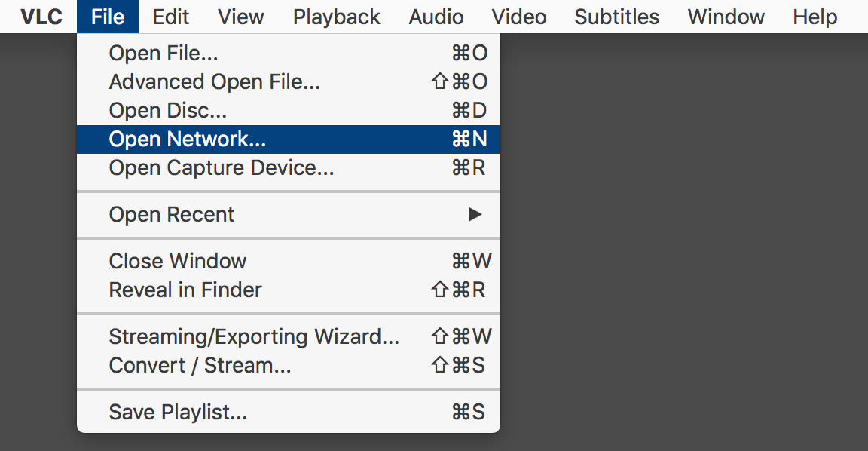Open the Help menu
Screen dimensions: 868x451
(x=815, y=17)
